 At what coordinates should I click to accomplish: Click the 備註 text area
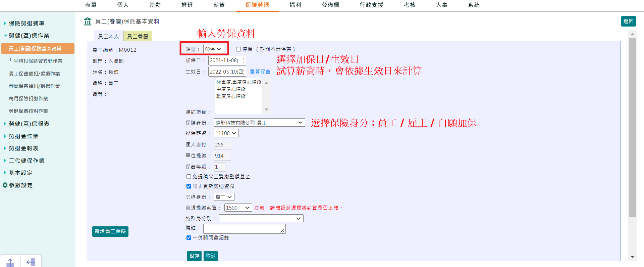[245, 229]
